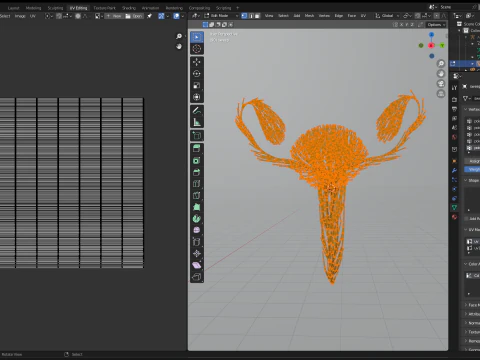The width and height of the screenshot is (480, 360).
Task: Click the Open image button
Action: 134,16
